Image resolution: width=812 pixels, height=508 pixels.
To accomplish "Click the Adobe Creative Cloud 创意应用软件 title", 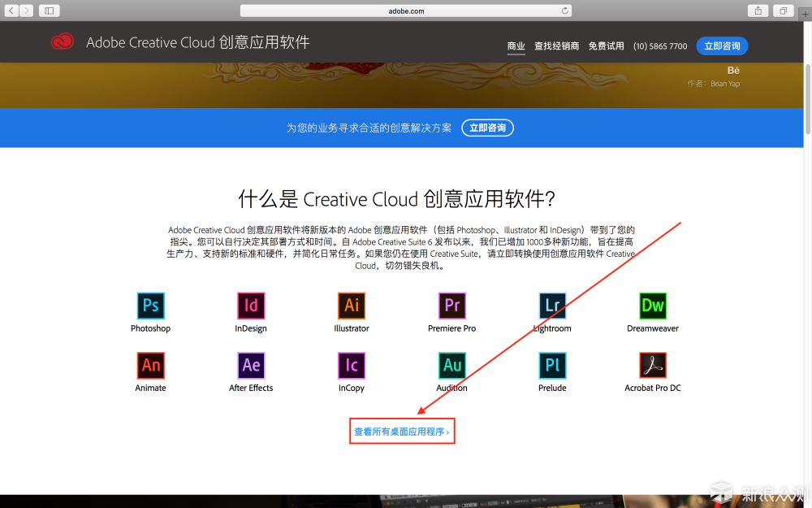I will click(198, 42).
